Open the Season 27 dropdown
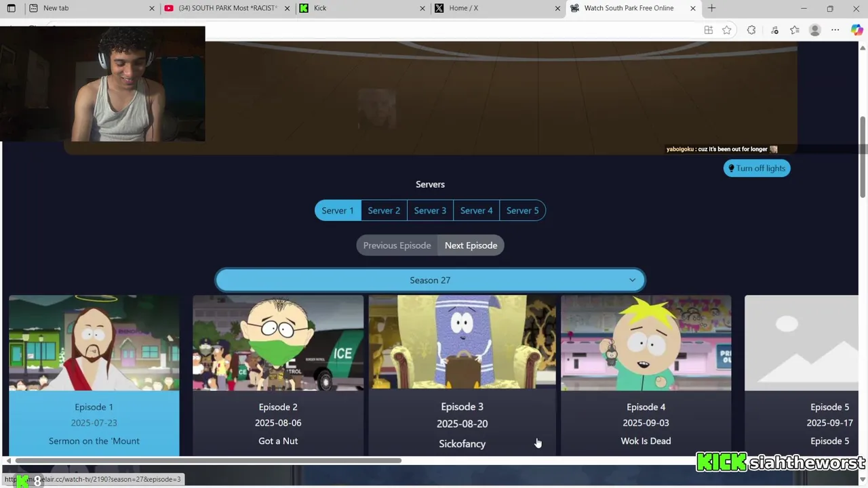The image size is (868, 488). [x=430, y=280]
